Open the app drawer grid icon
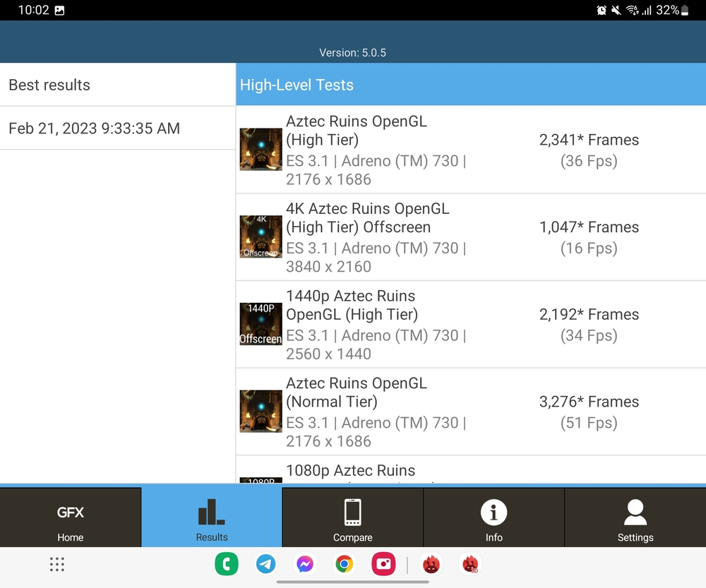 (x=57, y=564)
